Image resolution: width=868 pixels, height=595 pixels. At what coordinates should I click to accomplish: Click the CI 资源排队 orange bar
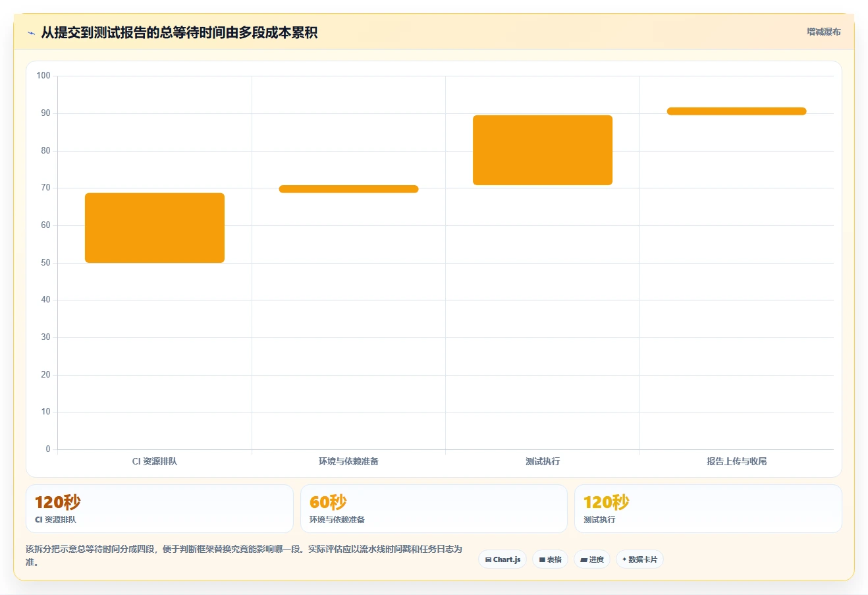(x=155, y=228)
